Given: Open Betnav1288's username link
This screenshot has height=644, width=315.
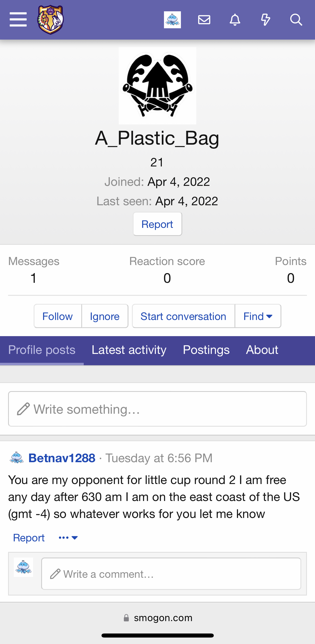Looking at the screenshot, I should tap(62, 458).
